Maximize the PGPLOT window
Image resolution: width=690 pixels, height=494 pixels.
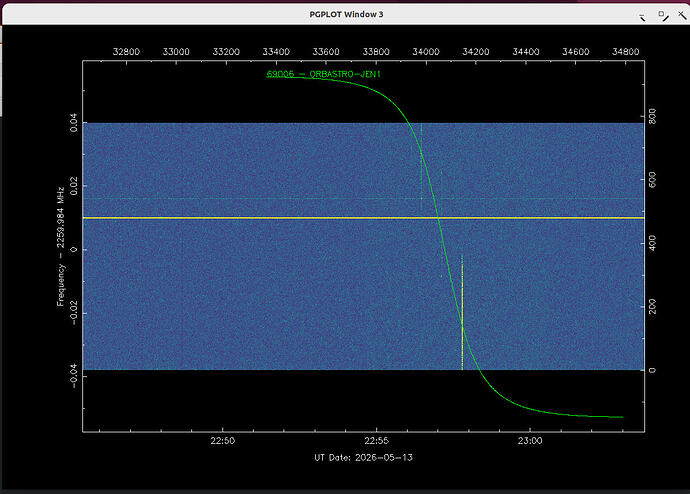point(663,16)
